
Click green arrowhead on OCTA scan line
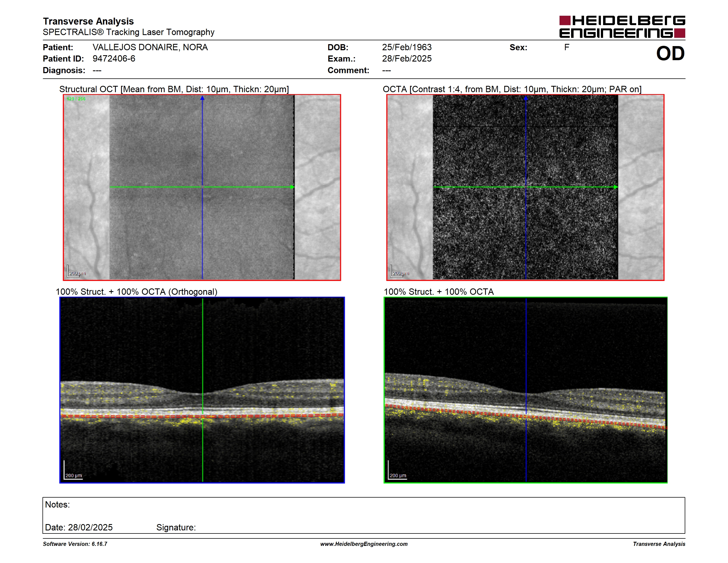point(616,187)
